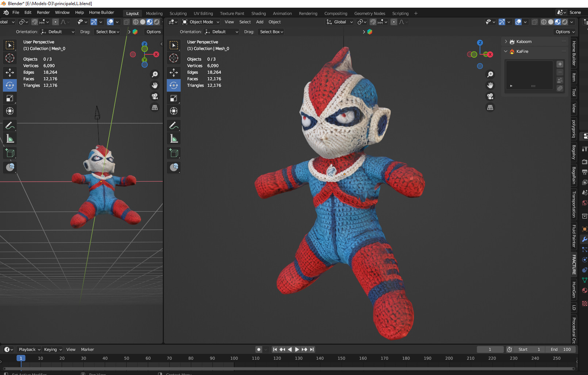Screen dimensions: 588x375
Task: Switch orthographic/perspective grid icon in the right viewport
Action: pos(490,107)
